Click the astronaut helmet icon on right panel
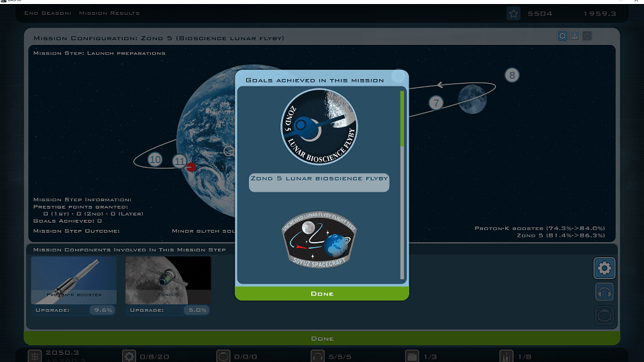This screenshot has width=644, height=362. click(604, 316)
